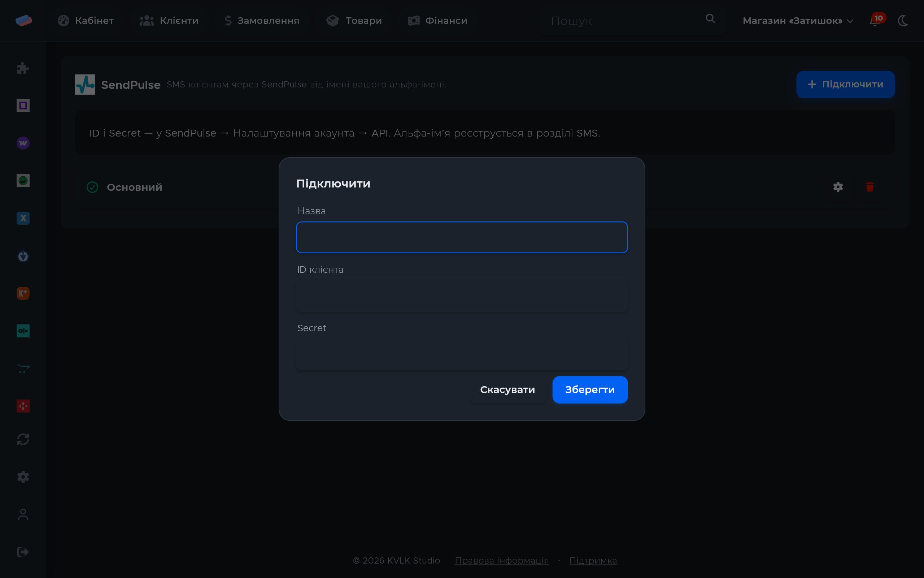Viewport: 924px width, 578px height.
Task: Focus the ID клієнта input field
Action: click(462, 296)
